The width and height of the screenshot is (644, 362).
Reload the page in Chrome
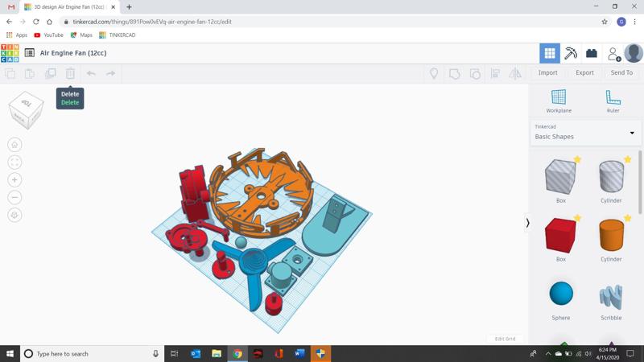pyautogui.click(x=36, y=22)
